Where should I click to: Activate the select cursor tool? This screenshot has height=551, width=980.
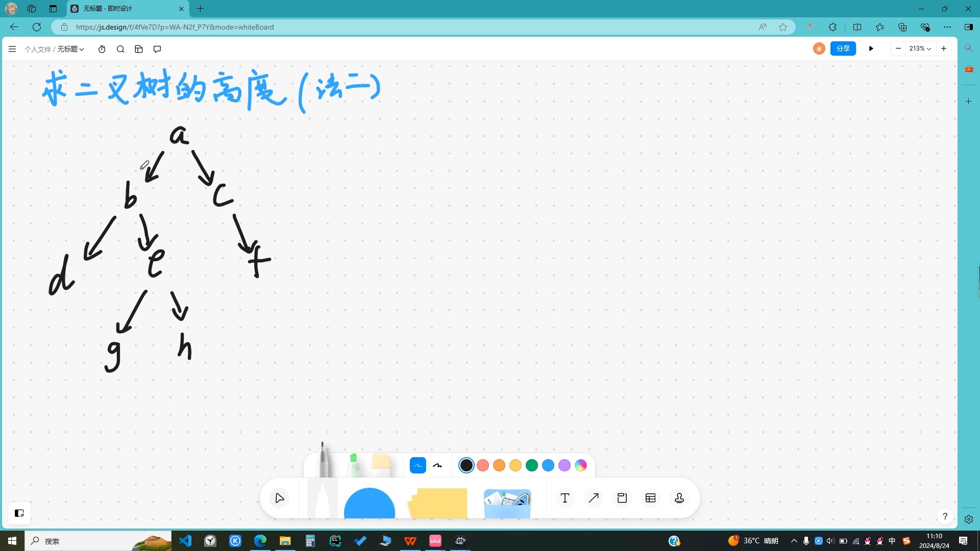tap(279, 498)
